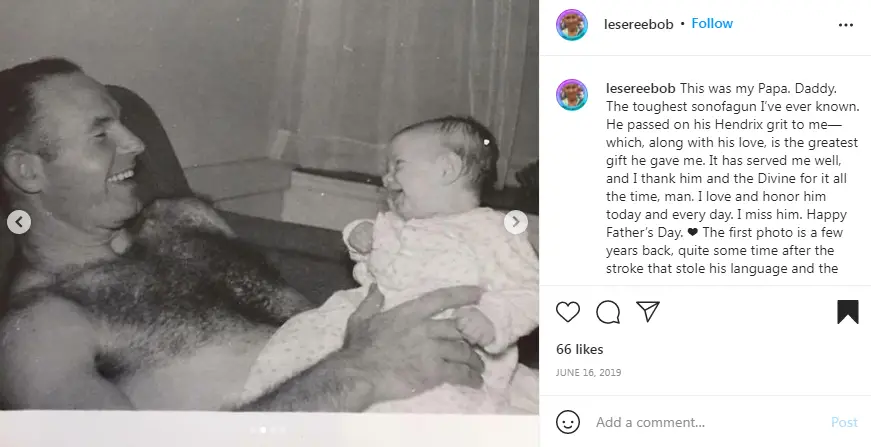Submit the comment with the Post button

tap(844, 423)
